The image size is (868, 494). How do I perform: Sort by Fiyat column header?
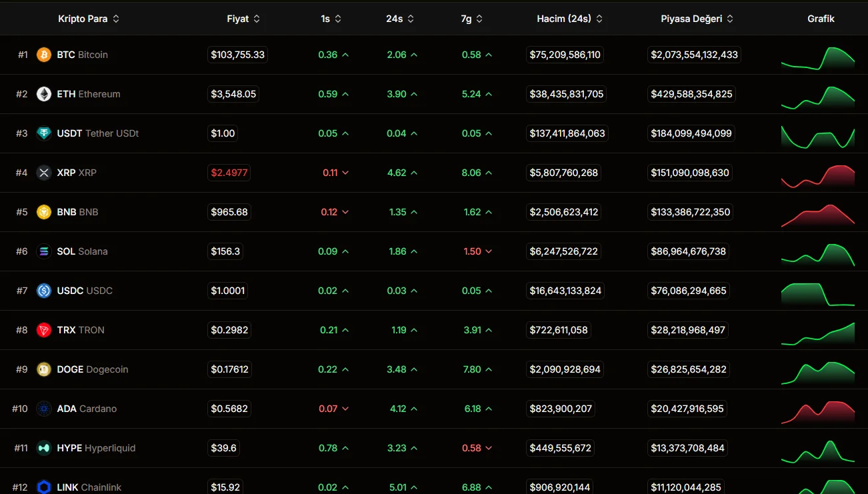[x=243, y=19]
